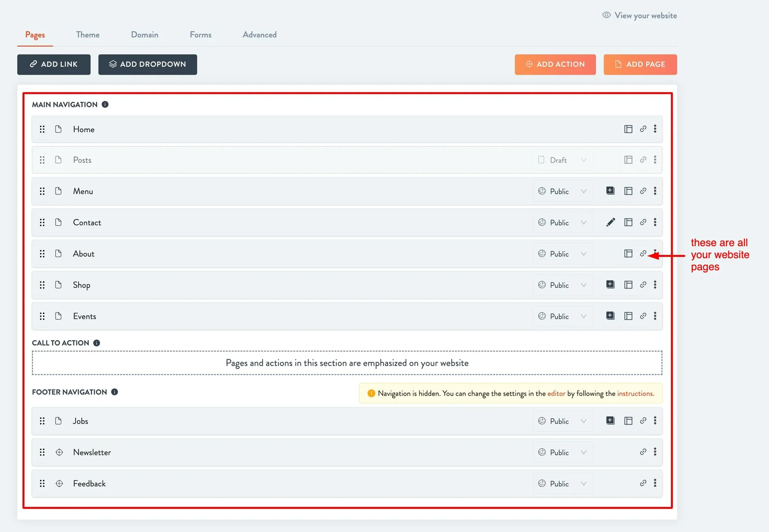
Task: Open three-dot menu for Feedback row
Action: [x=655, y=483]
